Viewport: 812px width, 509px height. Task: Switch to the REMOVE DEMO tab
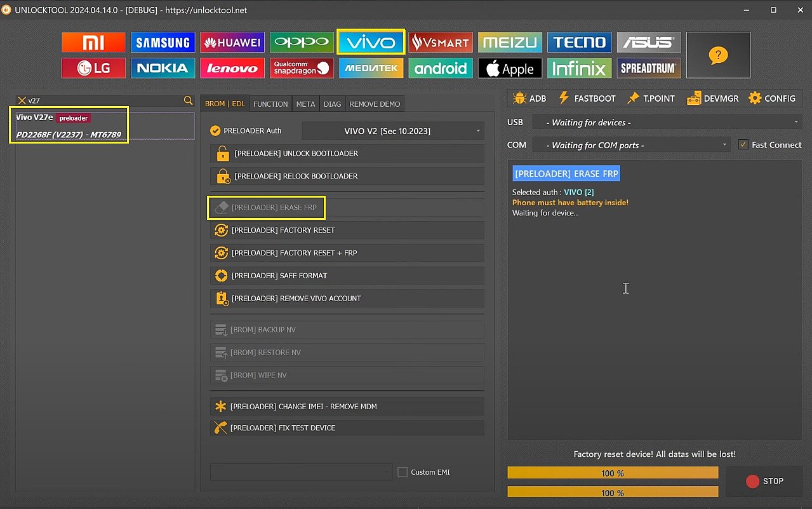point(375,104)
